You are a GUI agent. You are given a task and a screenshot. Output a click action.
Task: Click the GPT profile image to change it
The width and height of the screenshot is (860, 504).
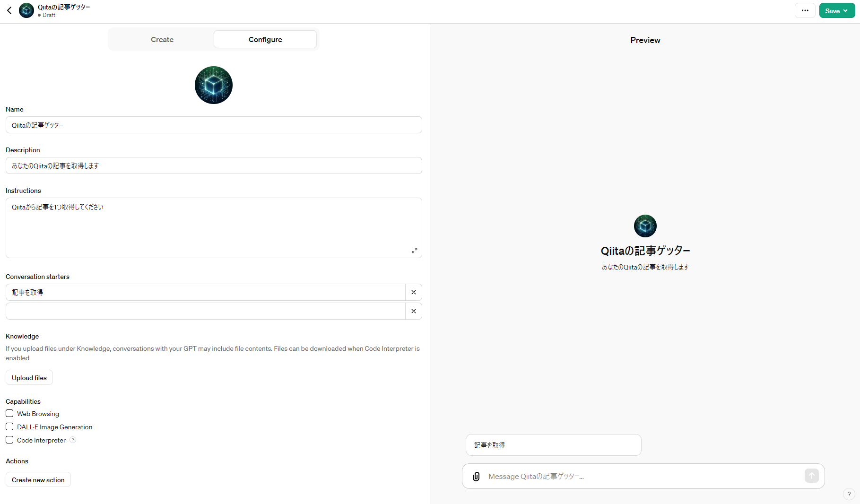point(213,85)
